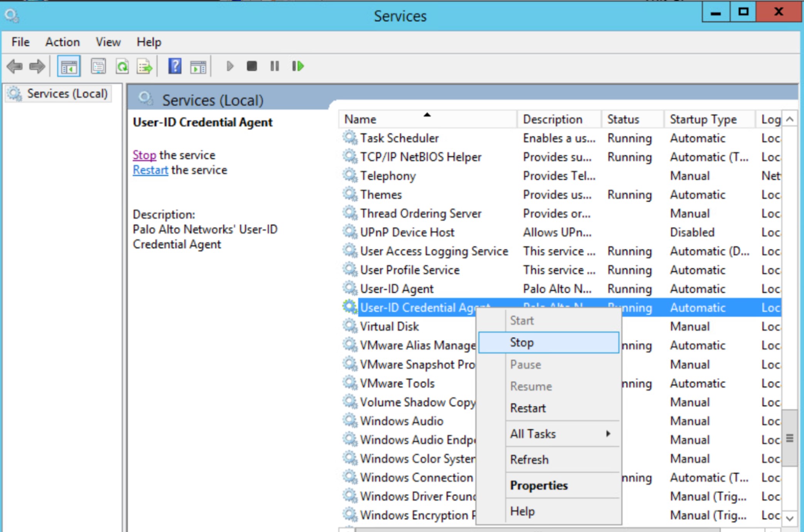
Task: Click the Start service play toolbar icon
Action: [230, 66]
